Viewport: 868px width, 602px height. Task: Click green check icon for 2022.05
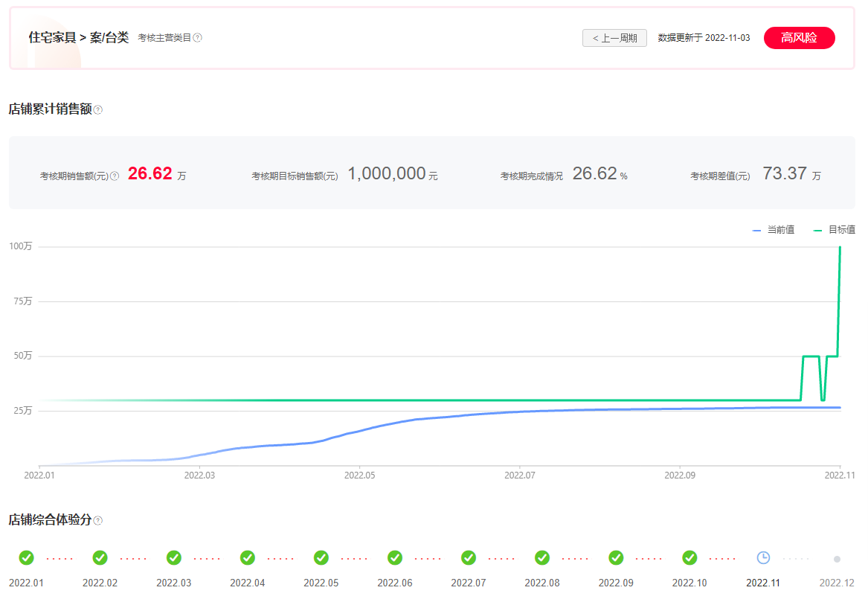321,557
